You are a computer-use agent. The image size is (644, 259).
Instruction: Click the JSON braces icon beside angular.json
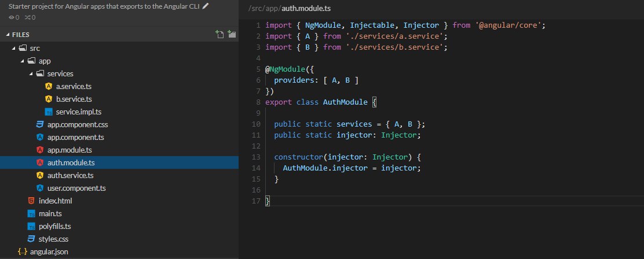22,251
